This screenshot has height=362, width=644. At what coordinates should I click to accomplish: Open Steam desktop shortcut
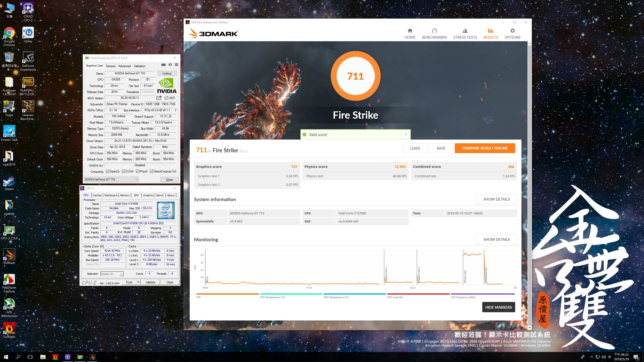(x=9, y=183)
